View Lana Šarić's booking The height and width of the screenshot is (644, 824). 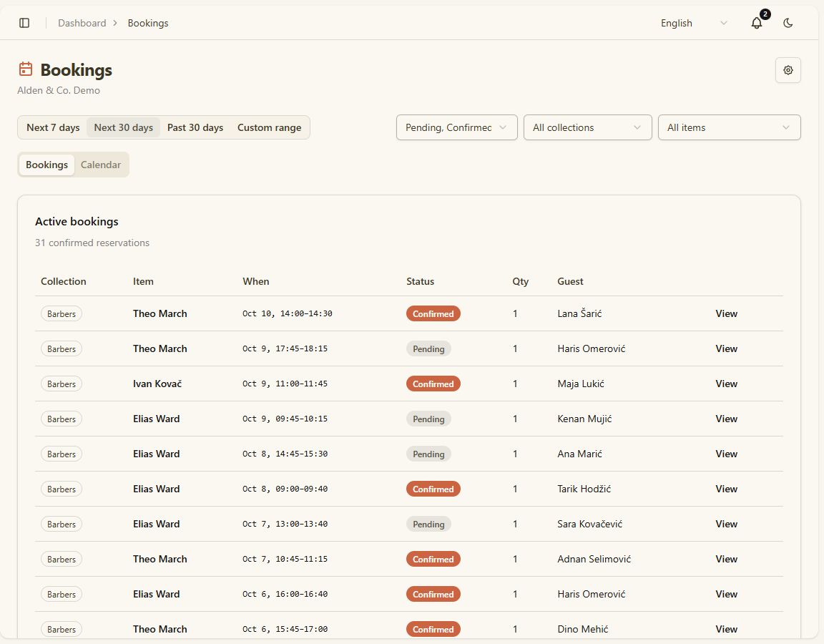(726, 313)
